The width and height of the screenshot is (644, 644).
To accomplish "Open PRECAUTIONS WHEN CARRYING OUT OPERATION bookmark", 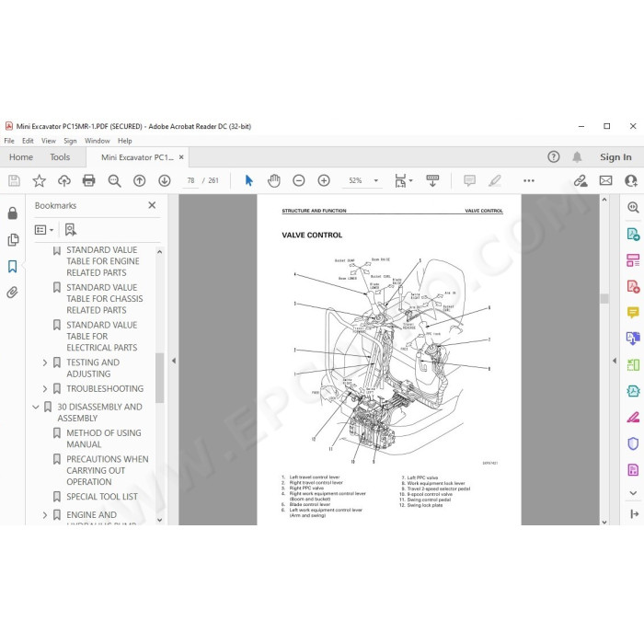I will (x=108, y=470).
